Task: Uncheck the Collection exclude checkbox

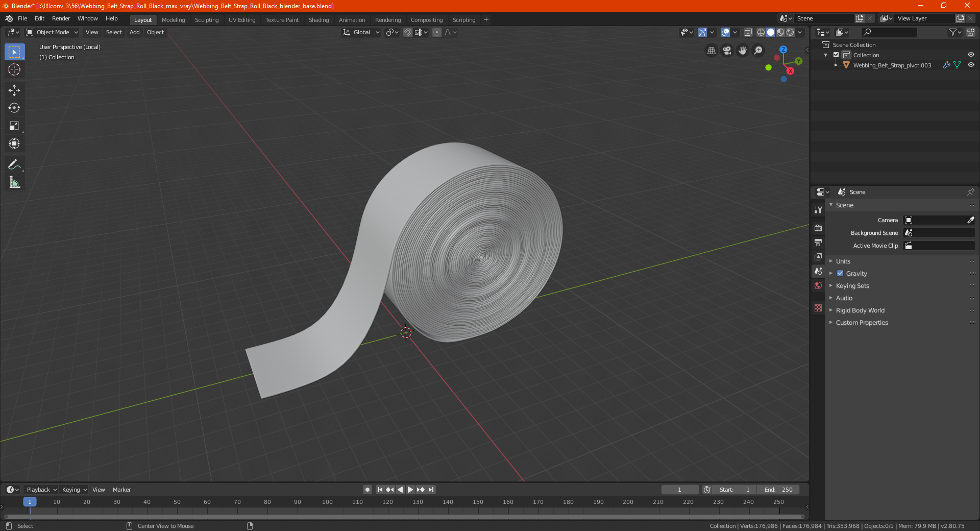Action: (x=836, y=55)
